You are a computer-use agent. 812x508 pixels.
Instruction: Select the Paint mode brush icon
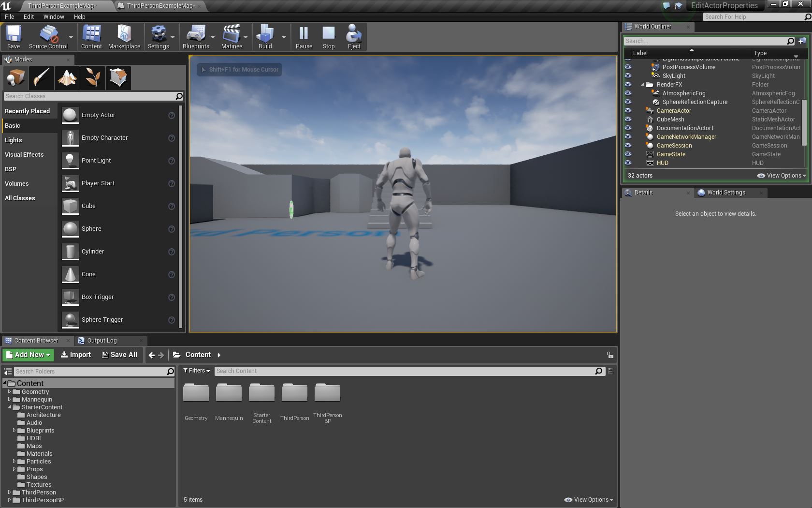[x=41, y=77]
